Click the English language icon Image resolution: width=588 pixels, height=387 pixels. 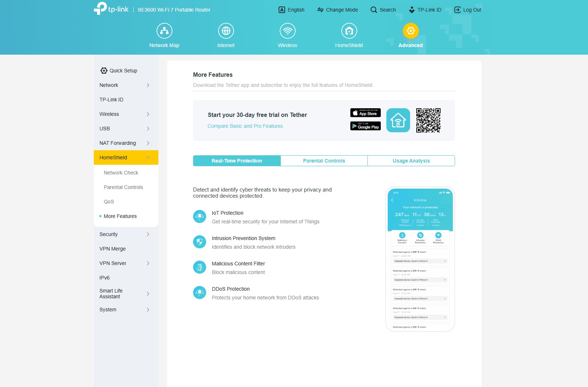282,10
